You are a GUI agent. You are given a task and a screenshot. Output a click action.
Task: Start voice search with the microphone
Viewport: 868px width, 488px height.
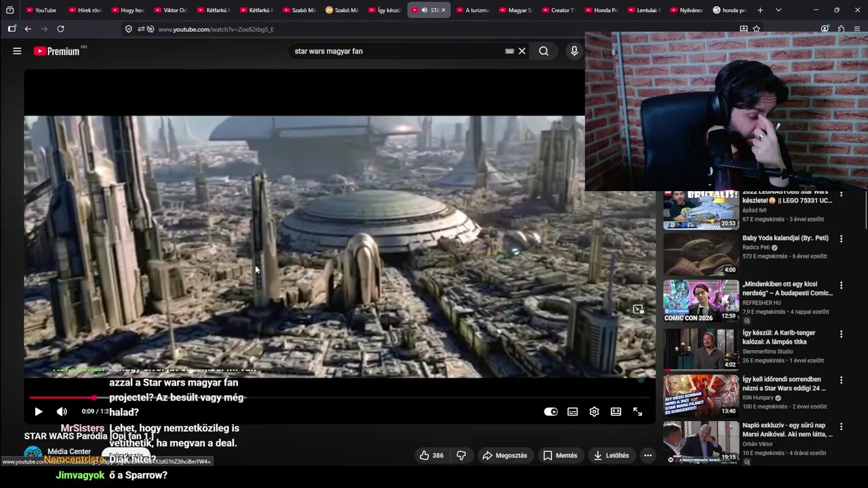tap(574, 51)
